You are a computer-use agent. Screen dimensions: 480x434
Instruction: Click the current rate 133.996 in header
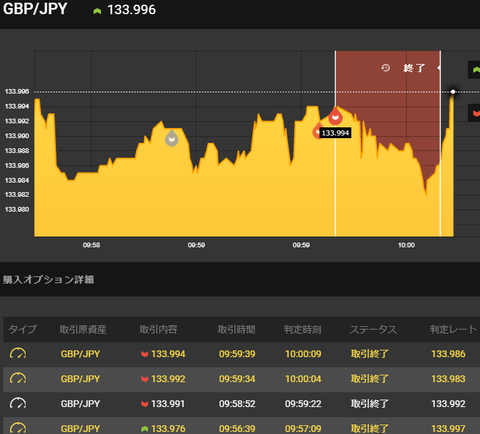(x=131, y=10)
